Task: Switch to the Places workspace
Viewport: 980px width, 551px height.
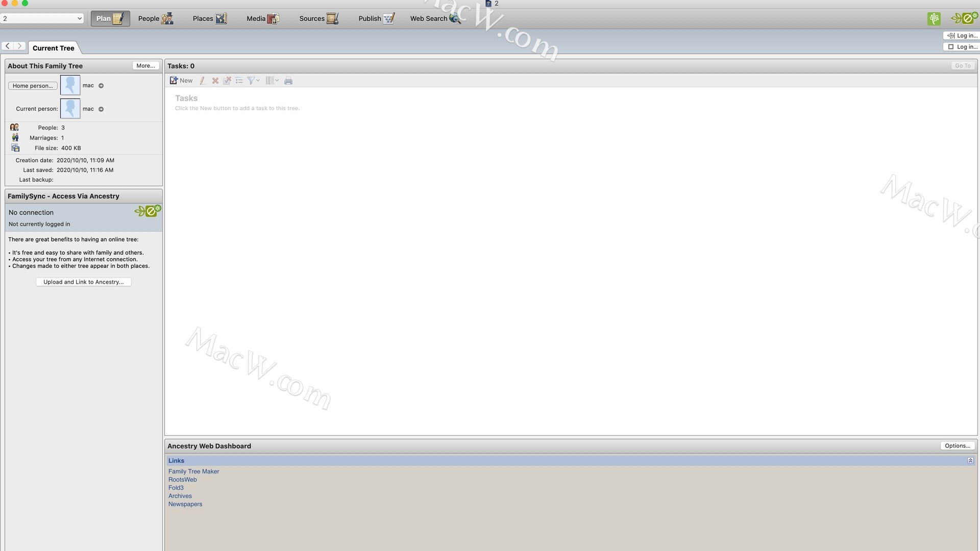Action: tap(209, 18)
